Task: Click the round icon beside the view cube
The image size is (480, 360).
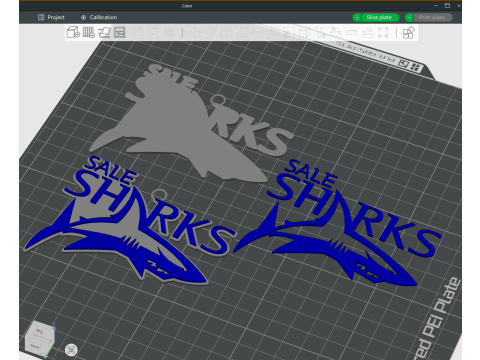Action: pos(71,350)
